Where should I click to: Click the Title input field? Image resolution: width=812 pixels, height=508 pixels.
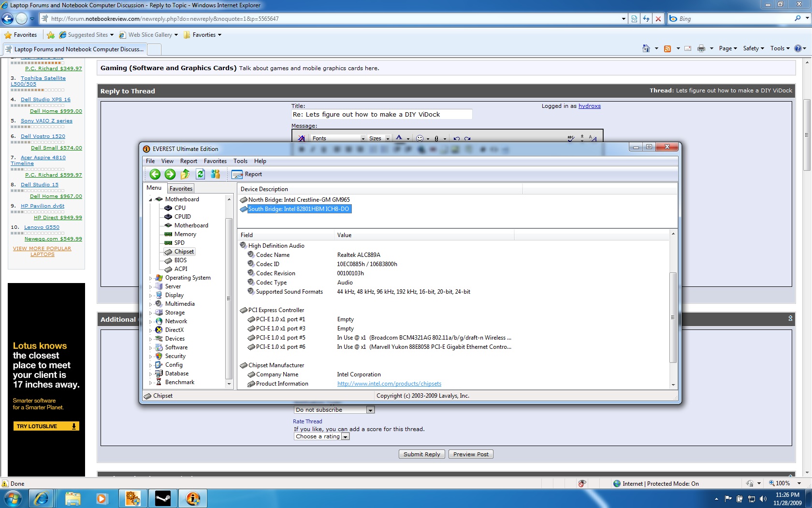pos(381,115)
